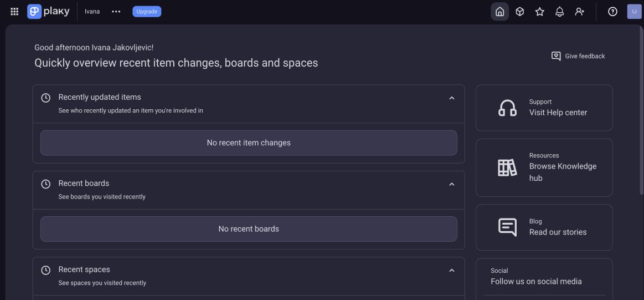Open favorites star icon
The height and width of the screenshot is (300, 644).
point(540,12)
